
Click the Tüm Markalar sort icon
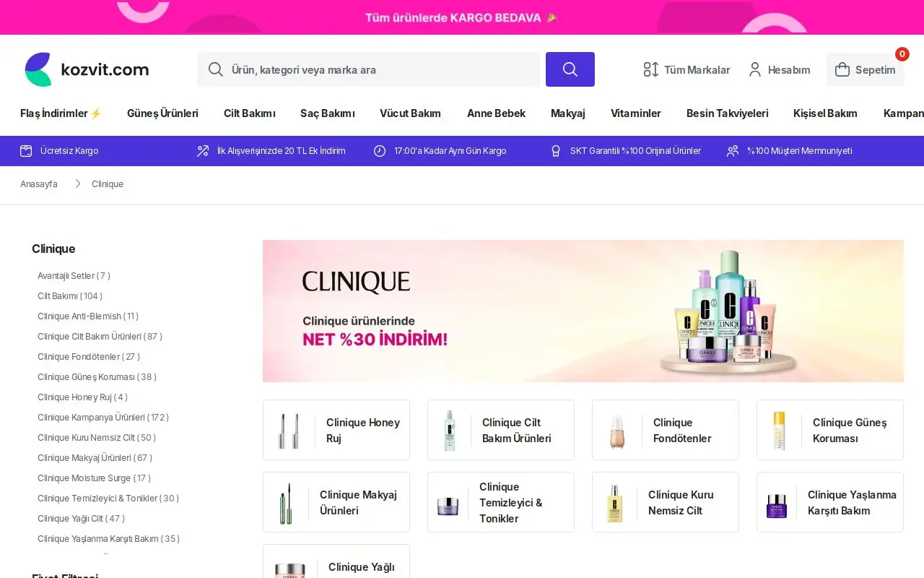[651, 69]
